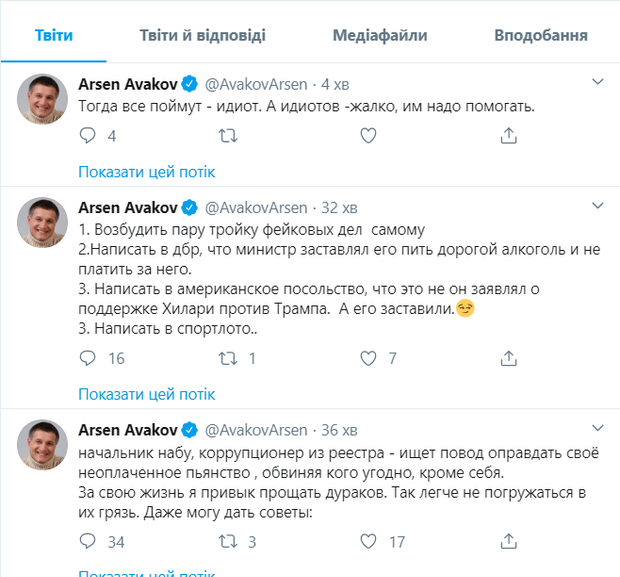This screenshot has height=577, width=620.
Task: Open the 4 хв tweet options chevron
Action: (x=597, y=82)
